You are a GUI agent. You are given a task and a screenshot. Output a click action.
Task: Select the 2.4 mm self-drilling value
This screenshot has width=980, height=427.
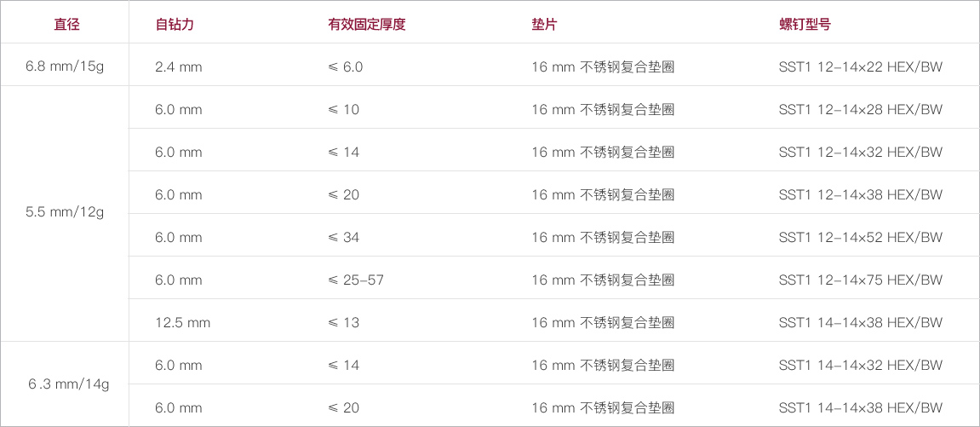tap(179, 66)
